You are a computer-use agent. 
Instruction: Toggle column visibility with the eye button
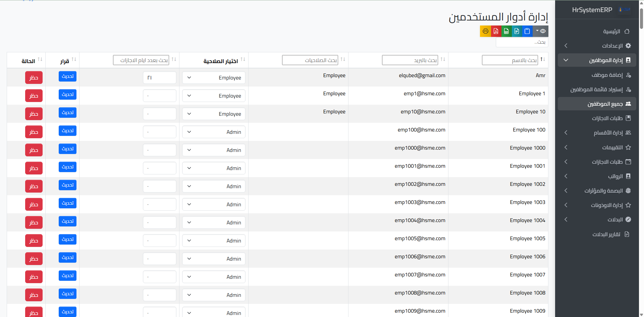click(x=540, y=31)
